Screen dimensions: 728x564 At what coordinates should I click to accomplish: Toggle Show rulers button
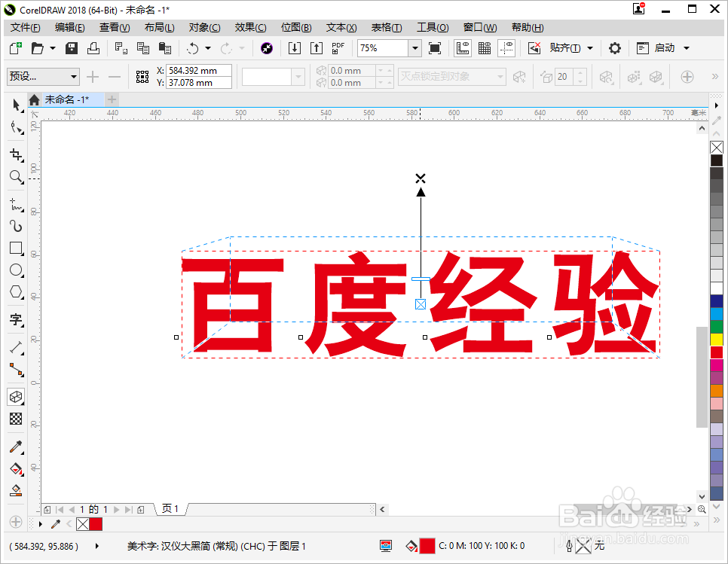(463, 48)
